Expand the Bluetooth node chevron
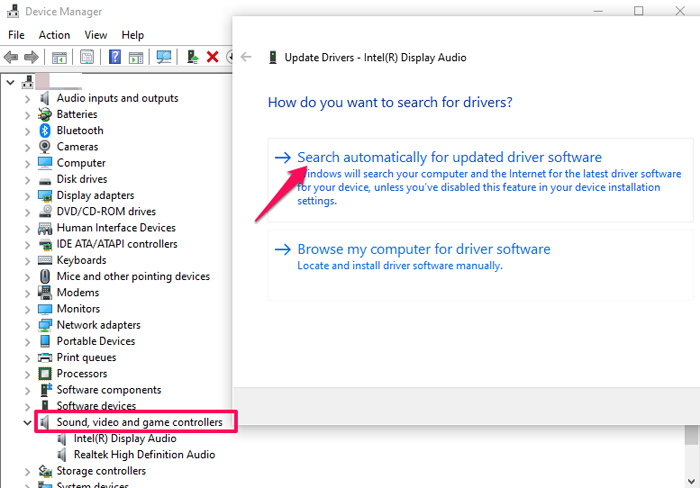The image size is (700, 488). pyautogui.click(x=28, y=131)
